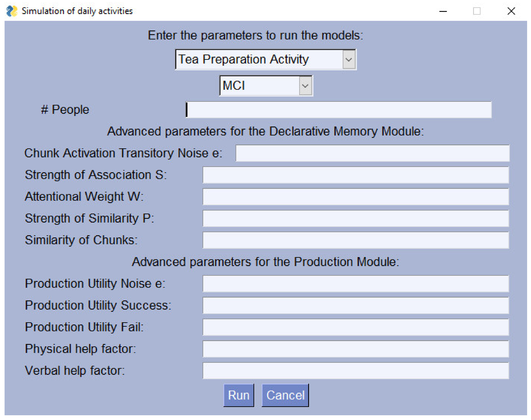The height and width of the screenshot is (420, 531).
Task: Click the Strength of Similarity P field
Action: pyautogui.click(x=355, y=218)
